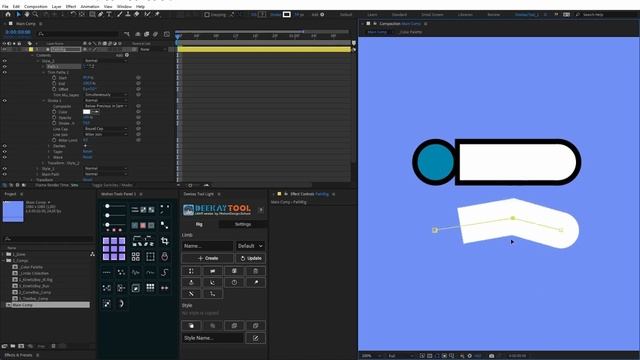Switch to Color Palette viewer tab

[x=411, y=32]
